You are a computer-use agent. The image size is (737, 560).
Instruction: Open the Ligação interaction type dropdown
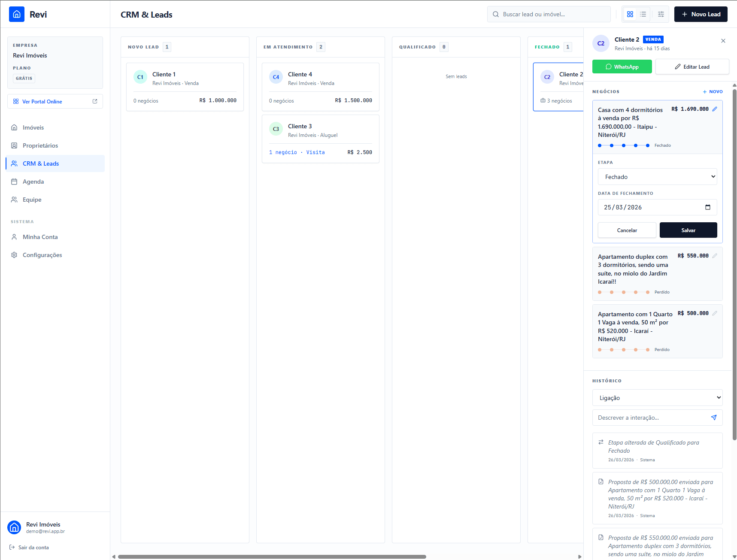click(x=657, y=398)
